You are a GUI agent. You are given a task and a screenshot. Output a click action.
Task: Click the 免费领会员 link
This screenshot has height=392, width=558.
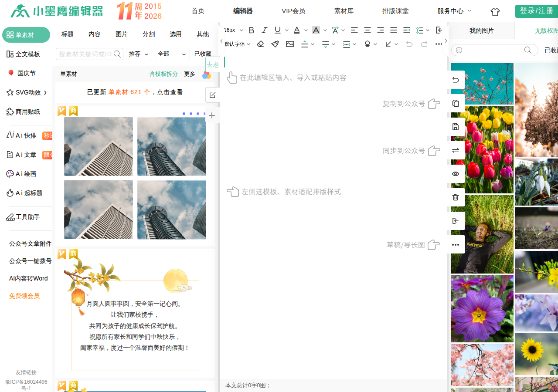tap(24, 296)
